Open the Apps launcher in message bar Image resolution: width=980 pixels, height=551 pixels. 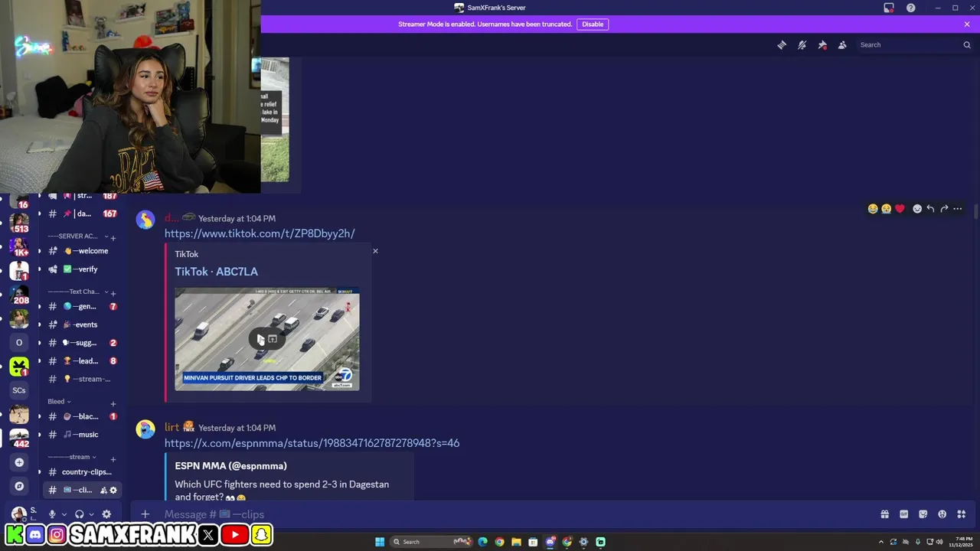(962, 514)
